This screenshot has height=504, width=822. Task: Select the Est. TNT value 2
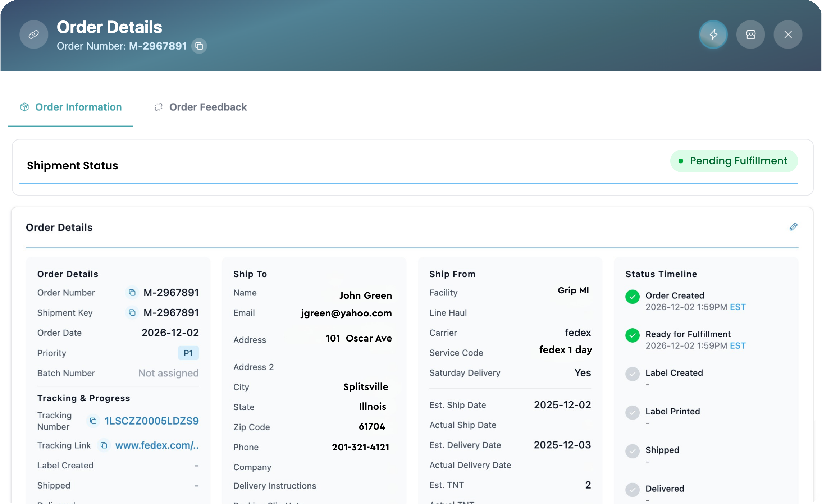point(588,485)
